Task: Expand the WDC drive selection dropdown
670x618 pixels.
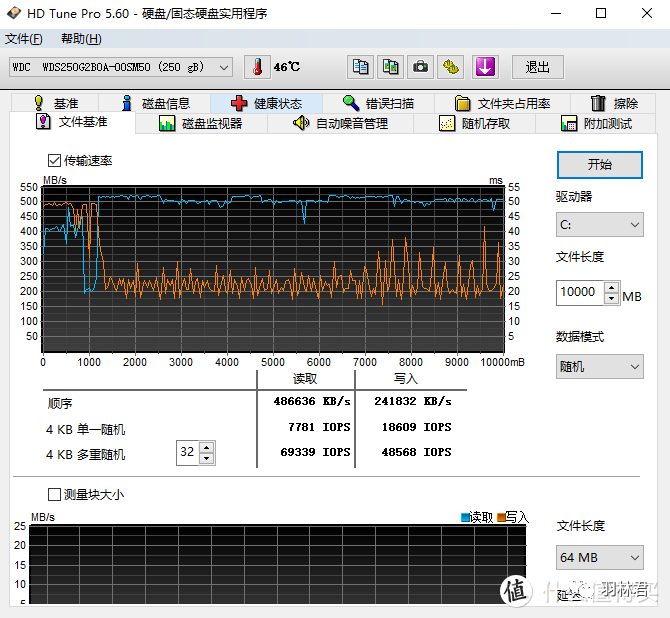Action: (x=121, y=67)
